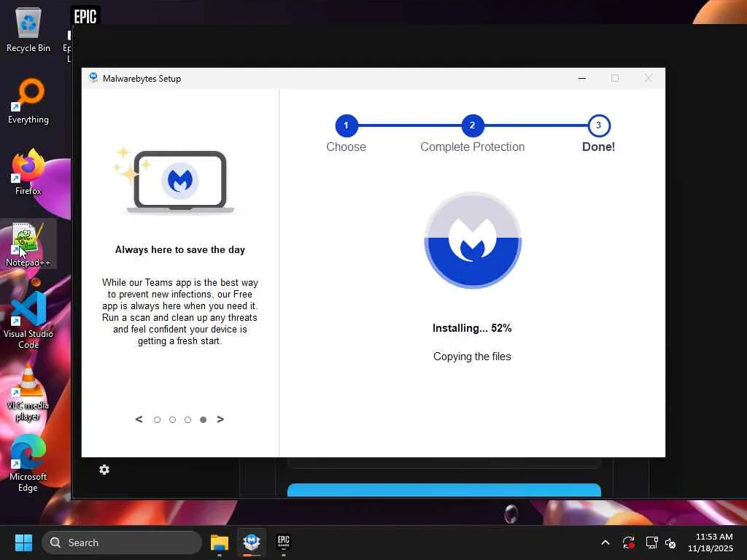This screenshot has height=560, width=747.
Task: Select the third carousel dot
Action: (187, 419)
